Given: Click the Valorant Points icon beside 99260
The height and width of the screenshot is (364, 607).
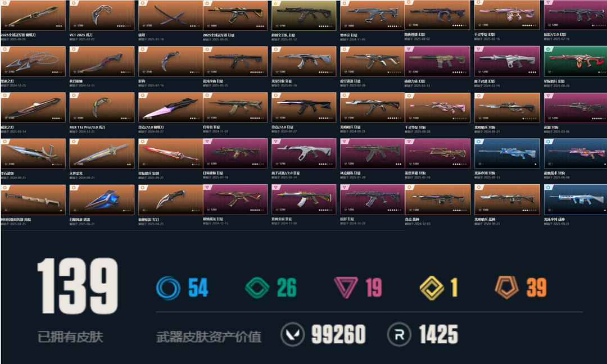Looking at the screenshot, I should coord(292,334).
